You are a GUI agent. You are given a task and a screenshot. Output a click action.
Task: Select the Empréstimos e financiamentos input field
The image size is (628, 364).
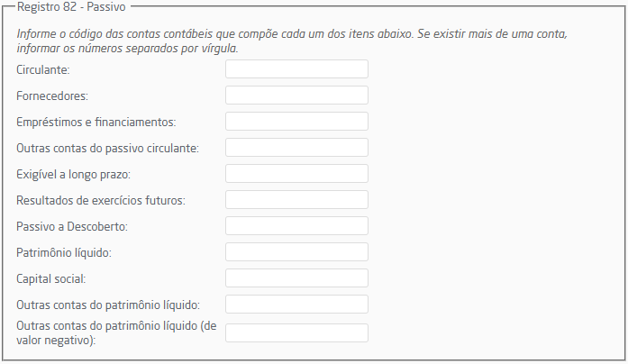pyautogui.click(x=296, y=122)
